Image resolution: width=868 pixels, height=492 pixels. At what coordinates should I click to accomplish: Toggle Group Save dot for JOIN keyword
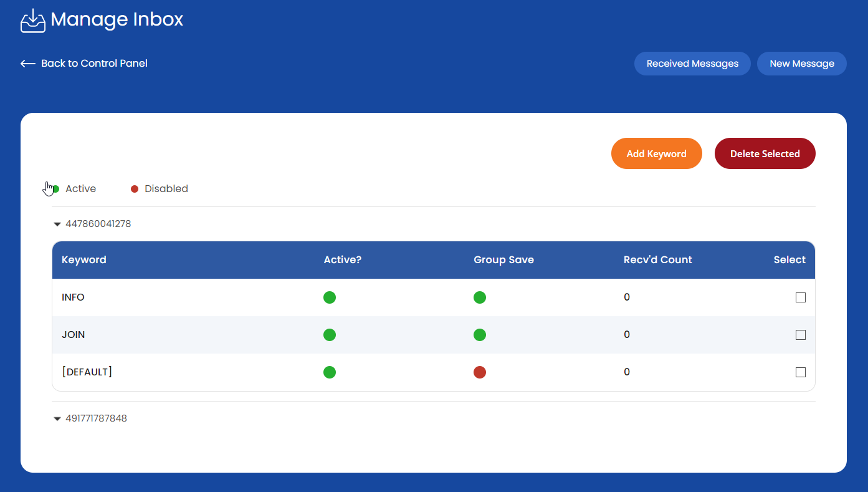tap(479, 335)
